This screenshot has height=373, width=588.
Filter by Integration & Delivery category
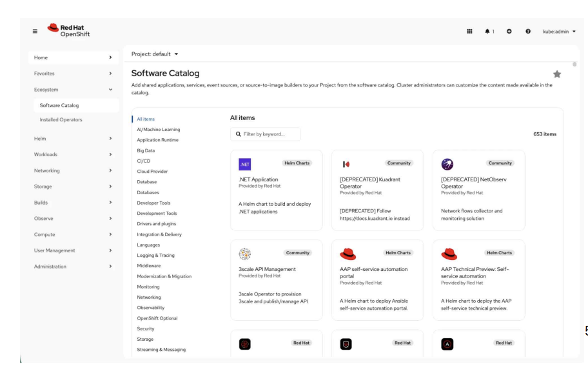(x=159, y=234)
